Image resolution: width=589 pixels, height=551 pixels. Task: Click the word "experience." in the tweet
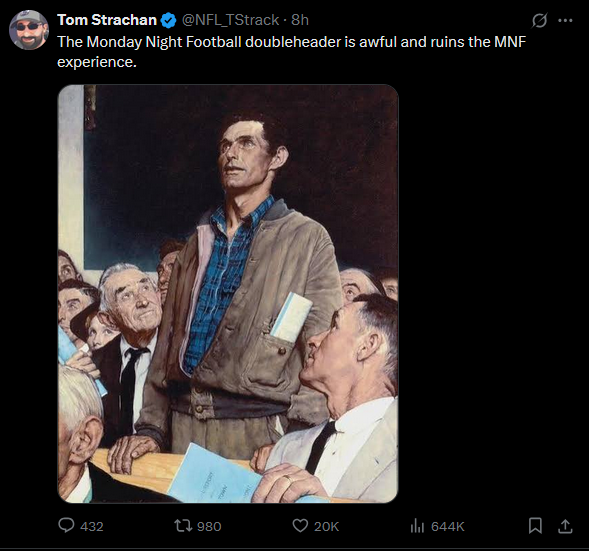97,62
